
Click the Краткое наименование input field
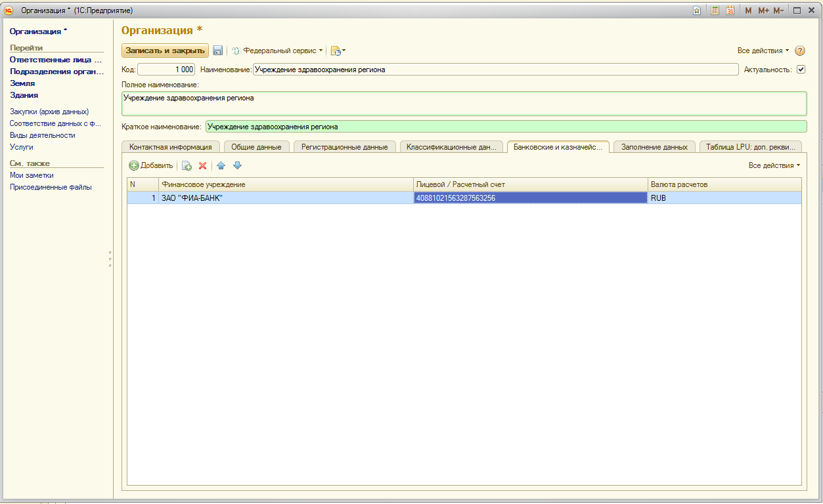pos(505,127)
